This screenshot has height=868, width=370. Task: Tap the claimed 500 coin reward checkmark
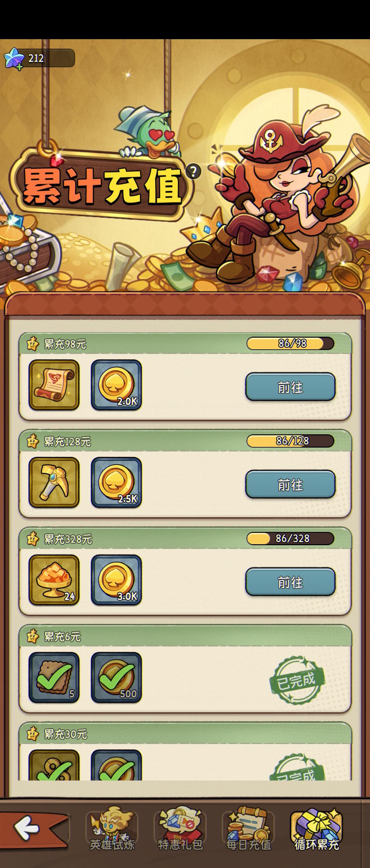(116, 677)
